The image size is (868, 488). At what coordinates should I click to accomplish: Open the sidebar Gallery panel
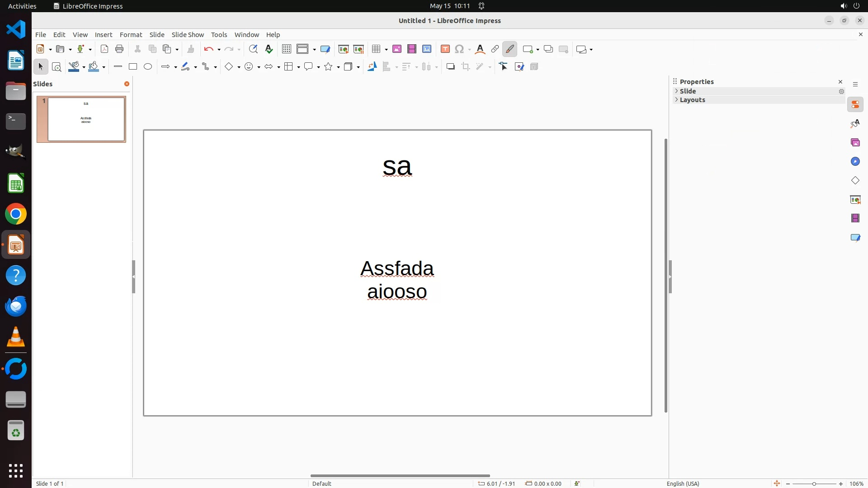855,143
